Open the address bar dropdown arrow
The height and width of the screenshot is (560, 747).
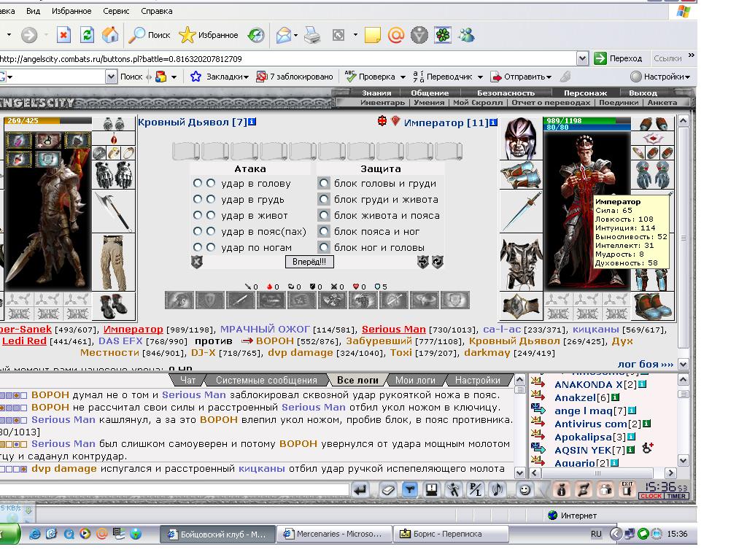582,58
